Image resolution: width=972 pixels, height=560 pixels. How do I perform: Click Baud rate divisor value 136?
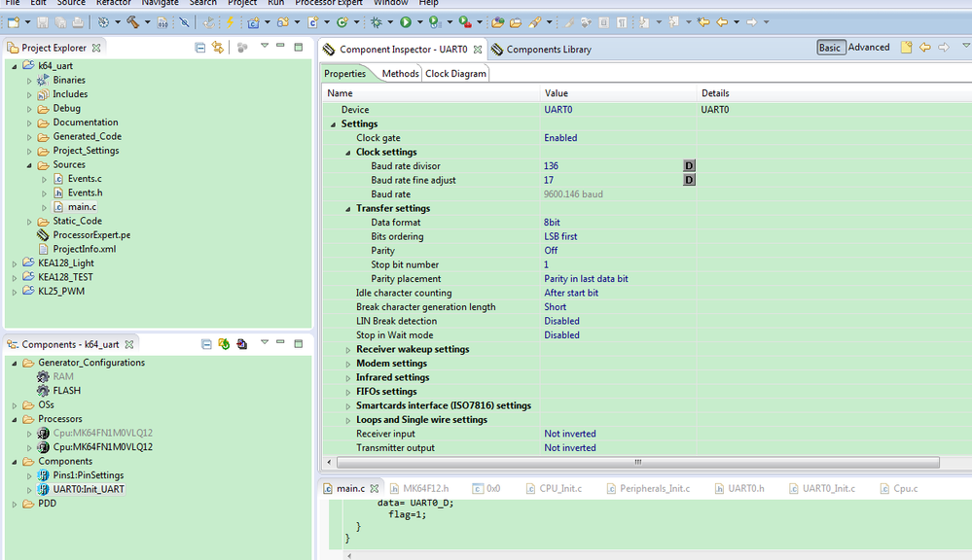(x=551, y=165)
